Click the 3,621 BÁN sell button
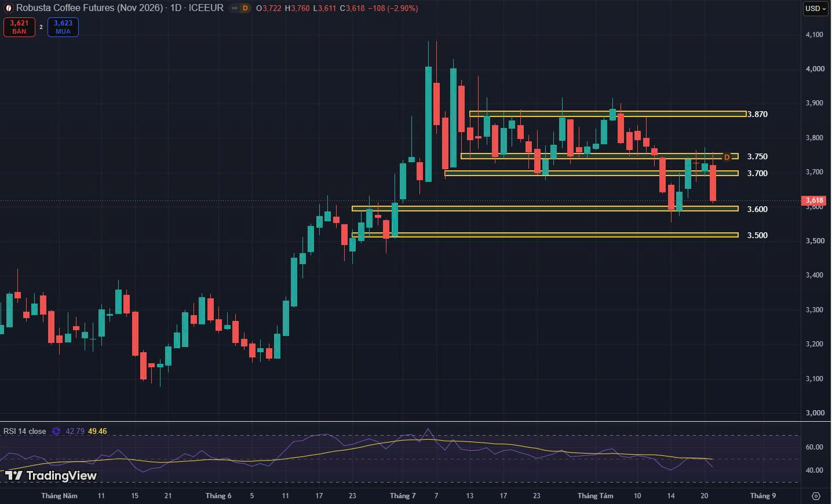The width and height of the screenshot is (832, 504). pyautogui.click(x=19, y=27)
